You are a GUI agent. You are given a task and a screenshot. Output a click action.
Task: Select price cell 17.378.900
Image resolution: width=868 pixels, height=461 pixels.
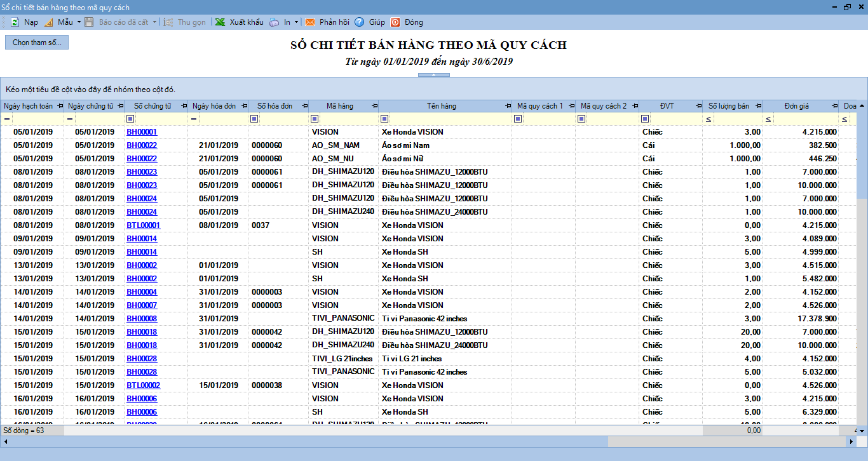tap(801, 319)
